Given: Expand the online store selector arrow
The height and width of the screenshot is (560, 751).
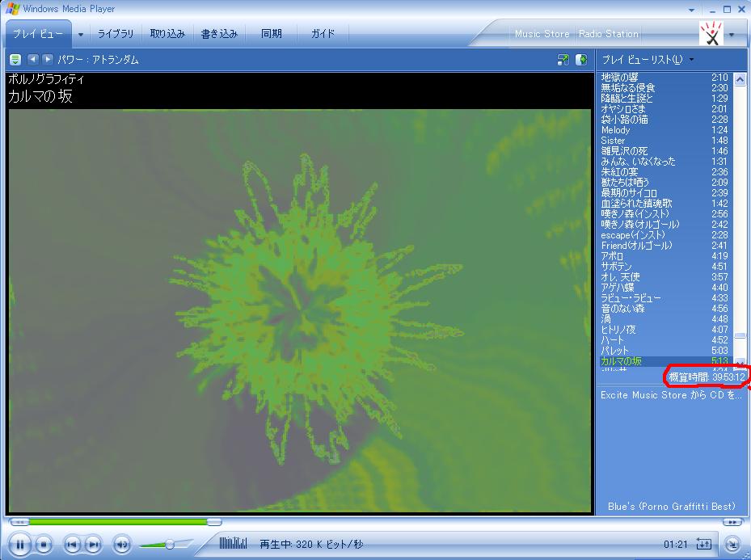Looking at the screenshot, I should (x=732, y=35).
